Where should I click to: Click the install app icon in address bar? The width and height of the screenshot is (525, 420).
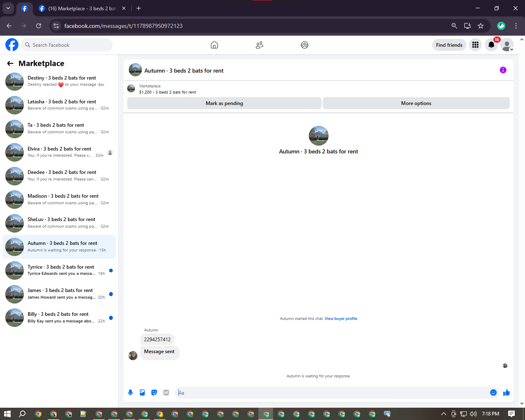tap(467, 26)
